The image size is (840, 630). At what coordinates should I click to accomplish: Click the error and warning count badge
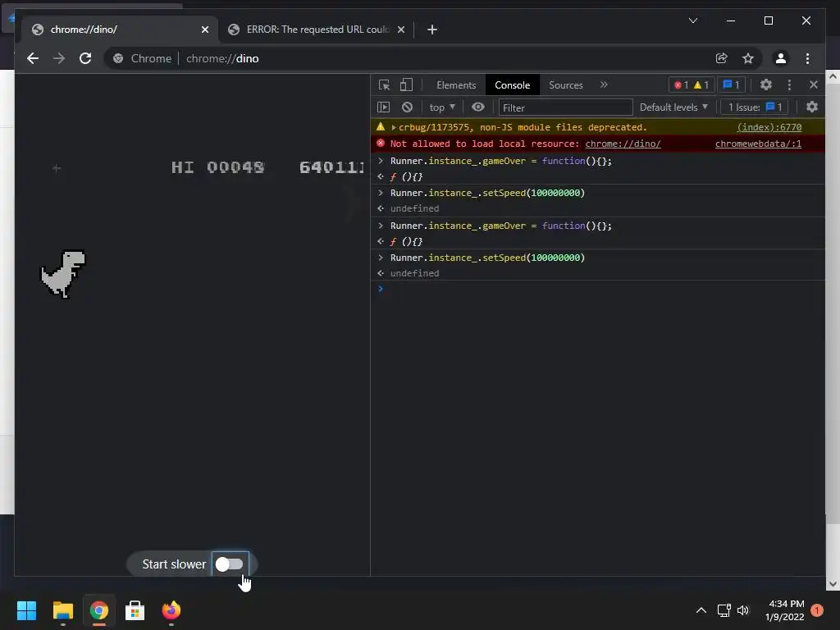click(x=691, y=84)
